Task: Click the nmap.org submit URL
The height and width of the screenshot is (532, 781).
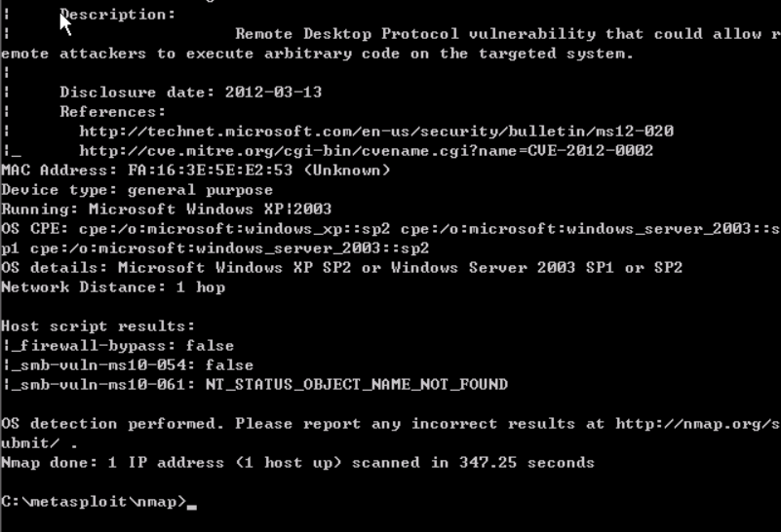Action: pyautogui.click(x=696, y=424)
